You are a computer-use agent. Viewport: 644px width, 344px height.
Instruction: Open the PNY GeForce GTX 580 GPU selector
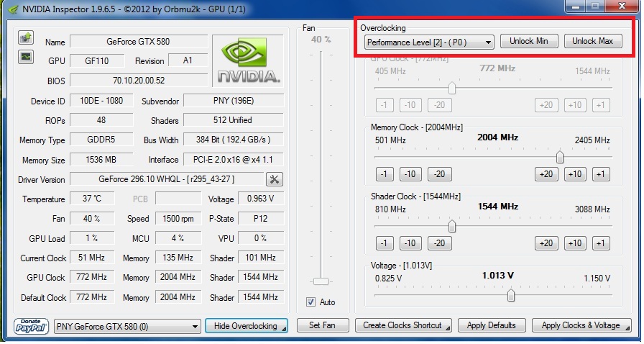(128, 326)
